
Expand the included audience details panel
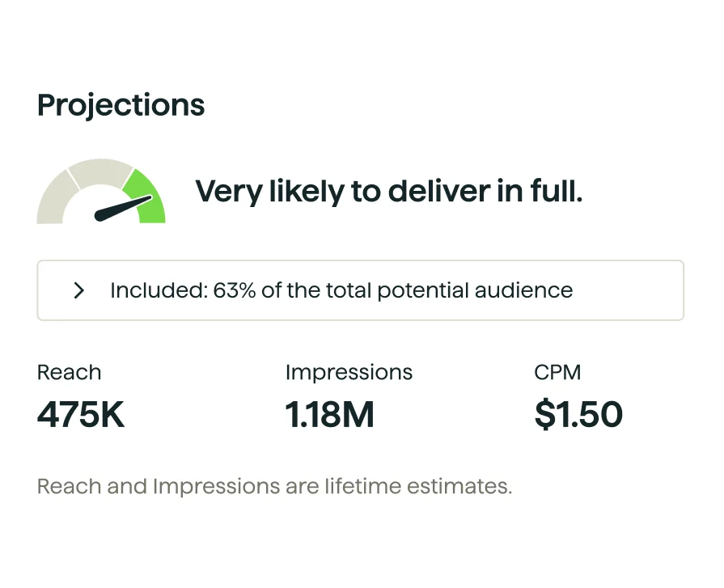(x=360, y=290)
